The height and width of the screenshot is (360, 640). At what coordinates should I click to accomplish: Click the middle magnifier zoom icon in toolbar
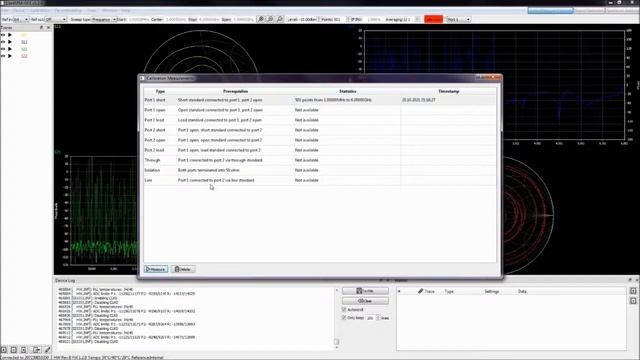click(270, 19)
